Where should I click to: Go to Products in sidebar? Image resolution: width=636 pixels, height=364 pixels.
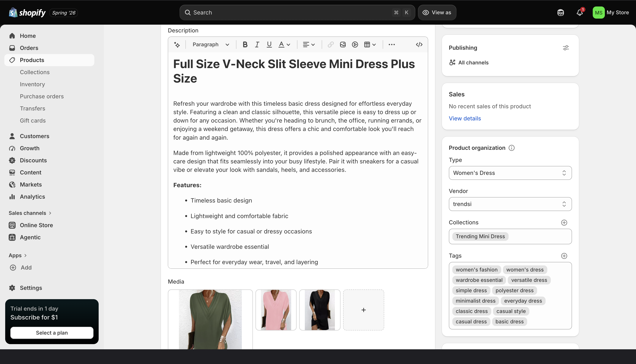49,60
